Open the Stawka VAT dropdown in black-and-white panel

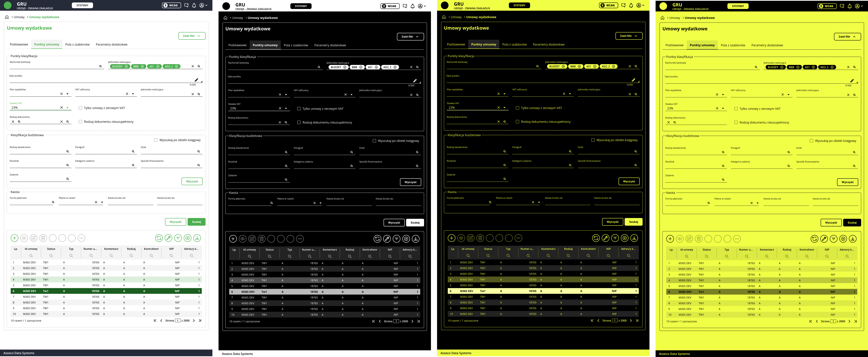click(x=286, y=108)
